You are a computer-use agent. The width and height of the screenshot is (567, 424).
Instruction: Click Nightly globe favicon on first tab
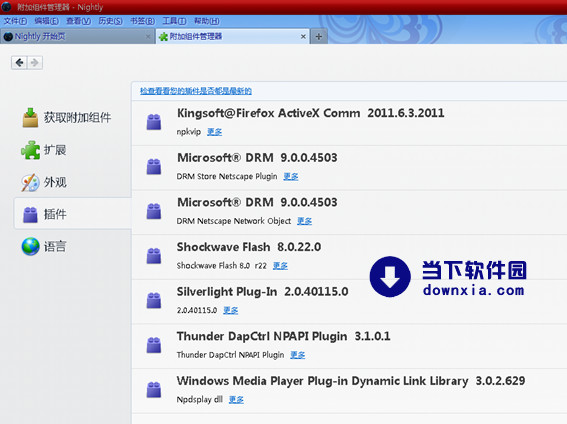(x=8, y=37)
